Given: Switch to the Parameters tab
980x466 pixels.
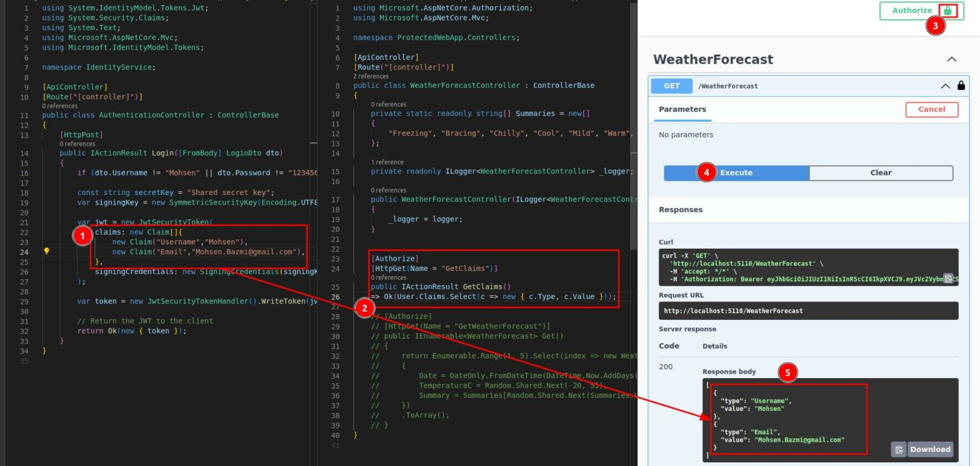Looking at the screenshot, I should [682, 109].
